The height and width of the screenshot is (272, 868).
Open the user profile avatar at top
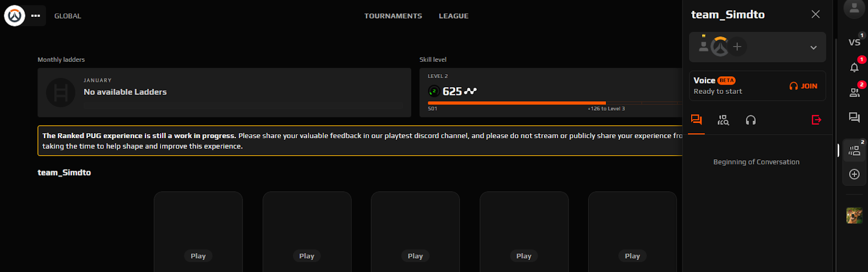(x=854, y=8)
